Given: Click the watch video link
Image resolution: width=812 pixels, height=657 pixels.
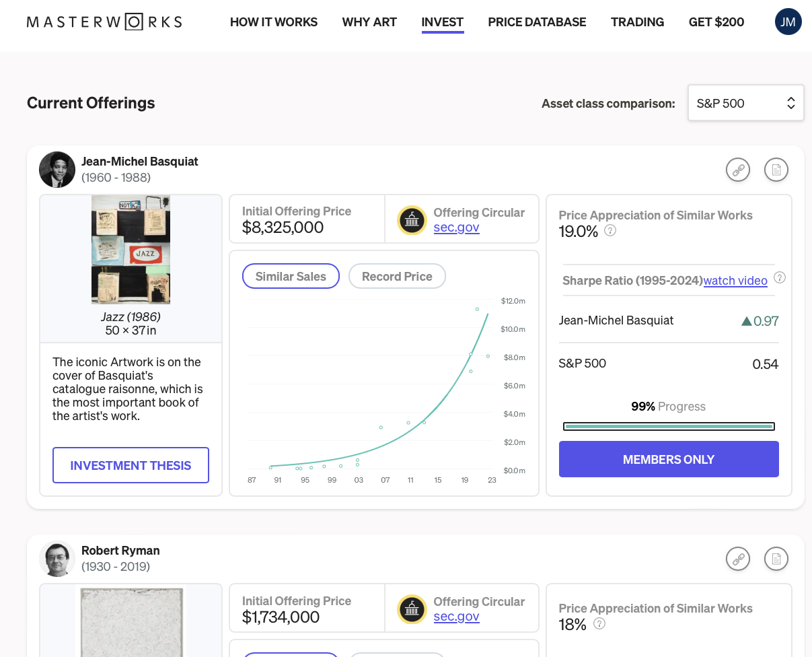Looking at the screenshot, I should (735, 281).
